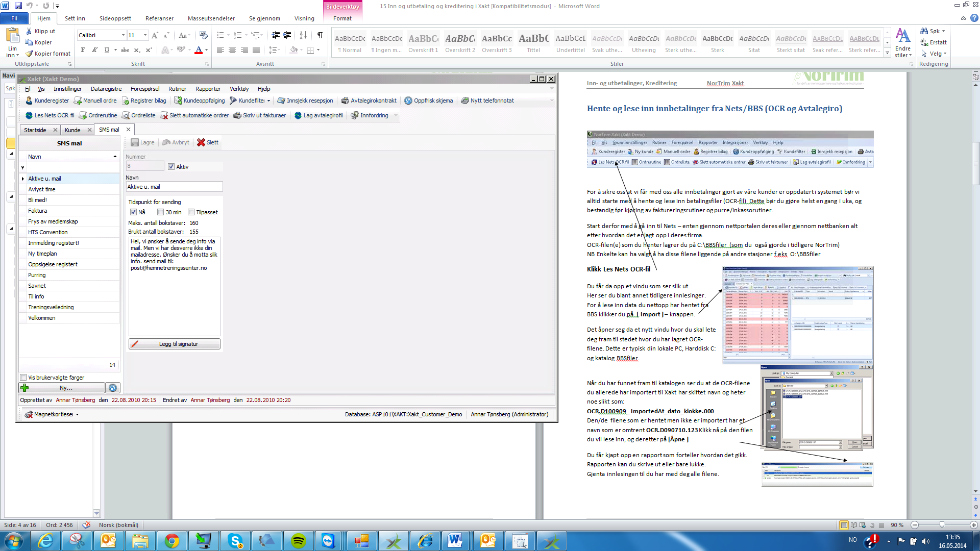Expand Word styles gallery
Screen dimensions: 980x551
(887, 53)
